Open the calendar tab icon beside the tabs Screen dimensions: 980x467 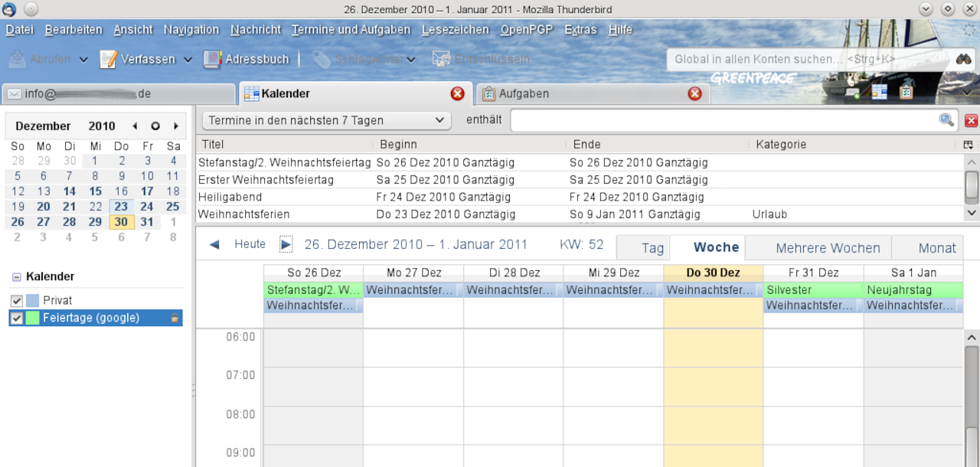880,92
